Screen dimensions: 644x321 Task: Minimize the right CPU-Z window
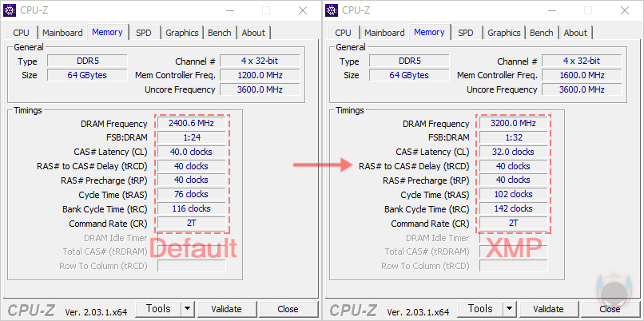pos(551,10)
